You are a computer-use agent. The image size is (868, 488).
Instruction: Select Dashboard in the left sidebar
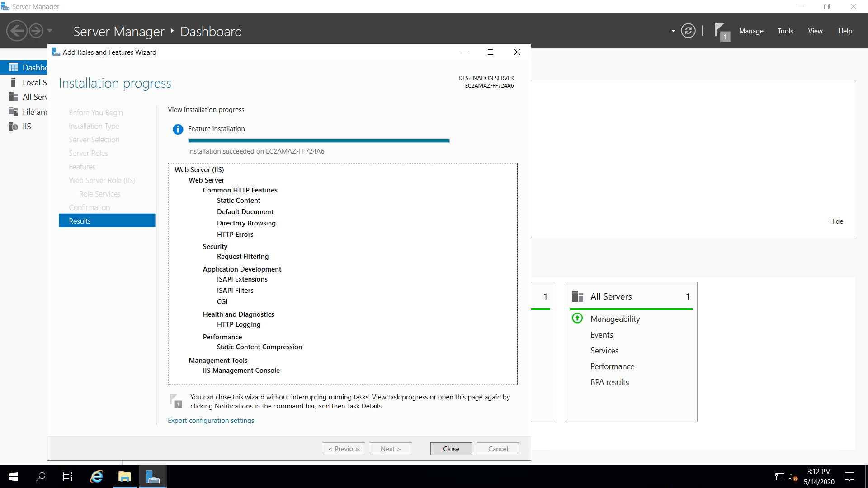(x=24, y=67)
